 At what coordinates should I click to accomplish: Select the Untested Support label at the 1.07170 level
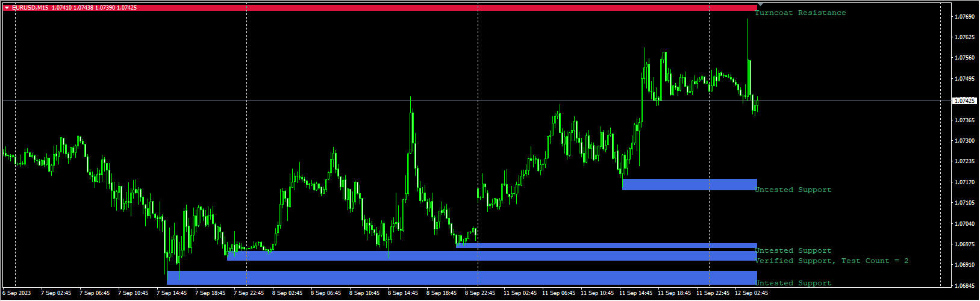point(793,190)
